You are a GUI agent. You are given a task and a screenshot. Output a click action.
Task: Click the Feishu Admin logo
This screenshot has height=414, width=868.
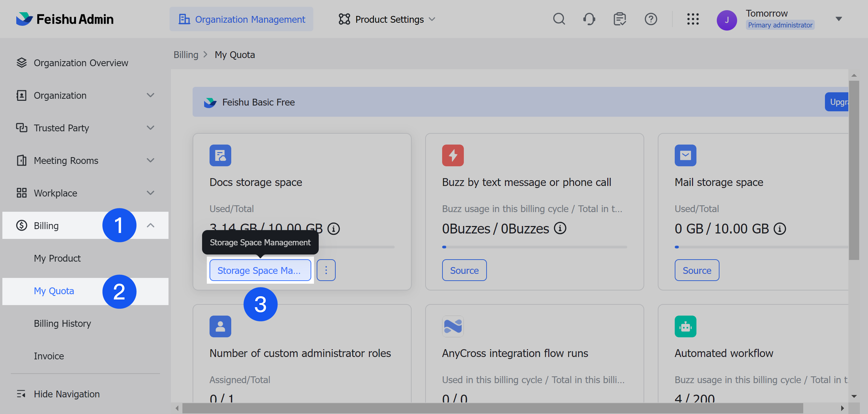(64, 19)
